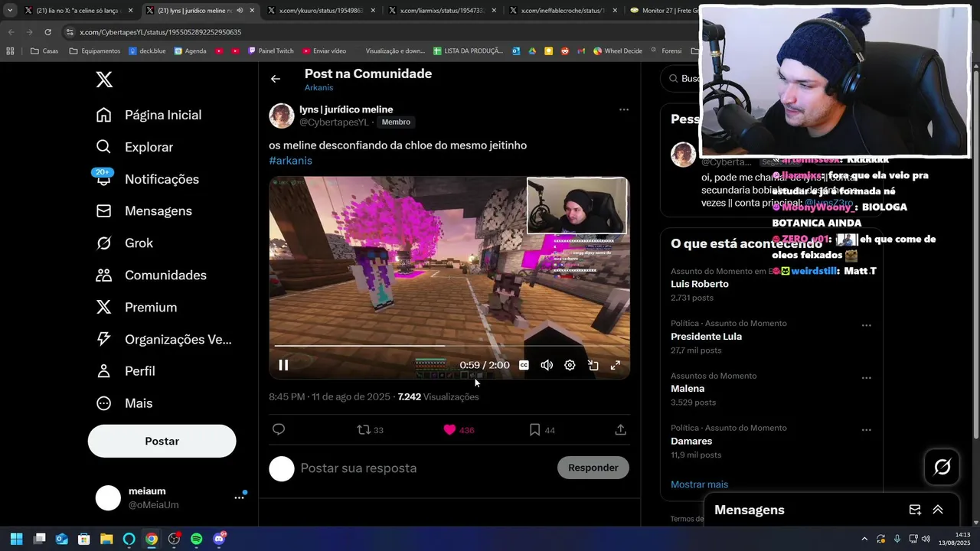The image size is (980, 551).
Task: Go back with the post arrow
Action: pos(276,79)
